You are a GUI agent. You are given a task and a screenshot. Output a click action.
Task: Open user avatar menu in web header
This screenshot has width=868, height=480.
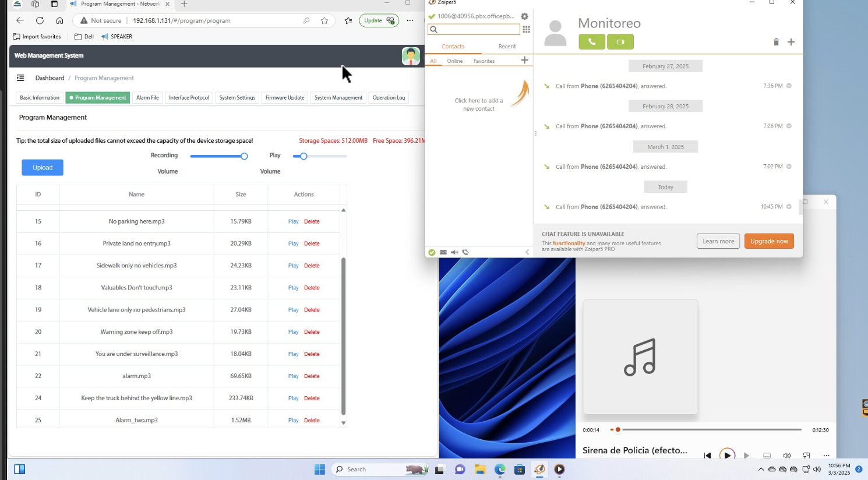[411, 57]
